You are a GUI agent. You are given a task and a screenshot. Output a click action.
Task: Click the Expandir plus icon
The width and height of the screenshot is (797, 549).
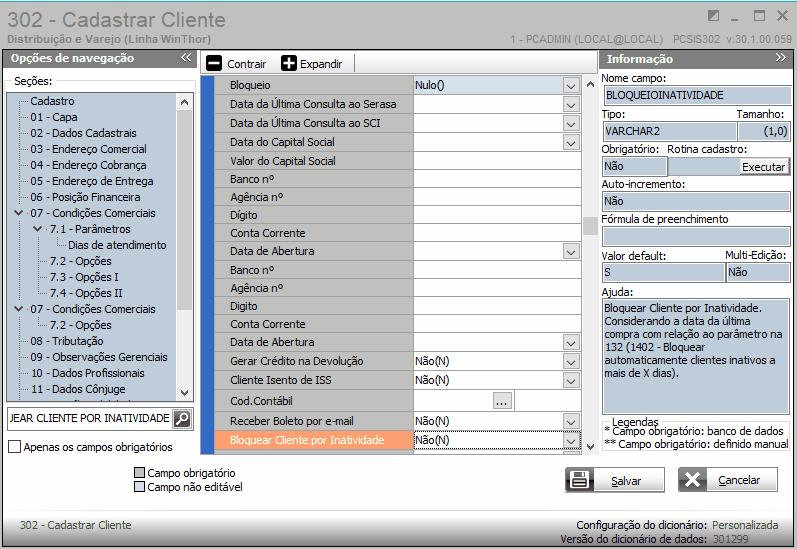coord(289,64)
